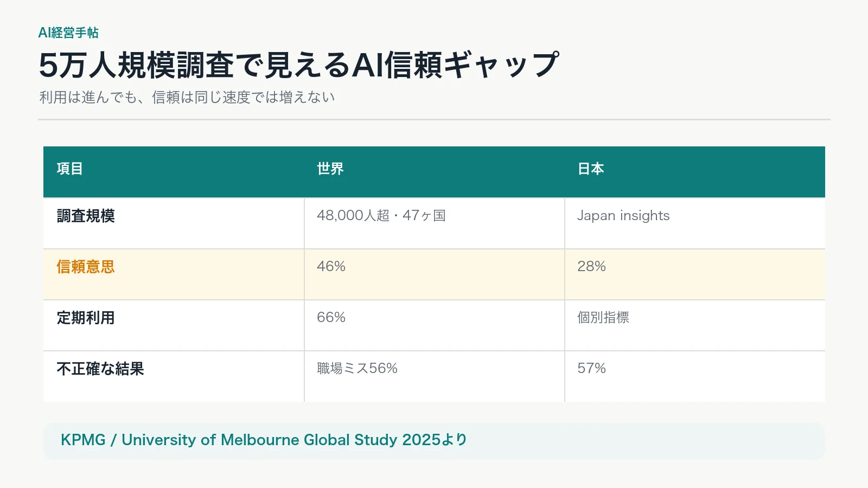This screenshot has width=868, height=488.
Task: Select the title '5万人規模調査で見えるAI信頼ギャップ'
Action: point(298,65)
